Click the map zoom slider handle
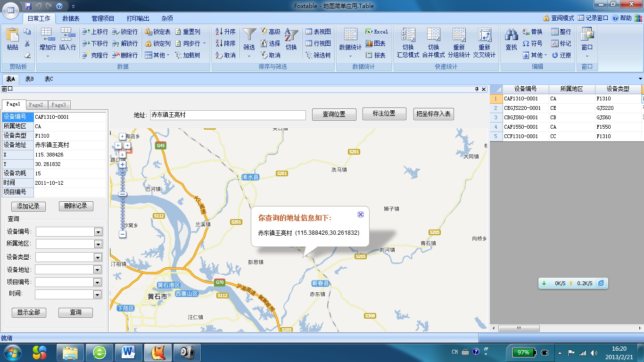Screen dimensions: 644x362 coord(123,194)
